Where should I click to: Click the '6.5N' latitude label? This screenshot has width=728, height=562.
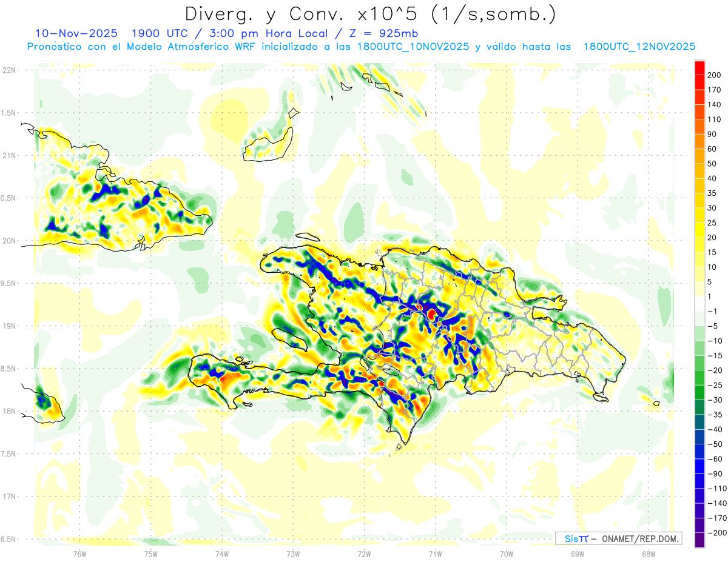tap(8, 539)
